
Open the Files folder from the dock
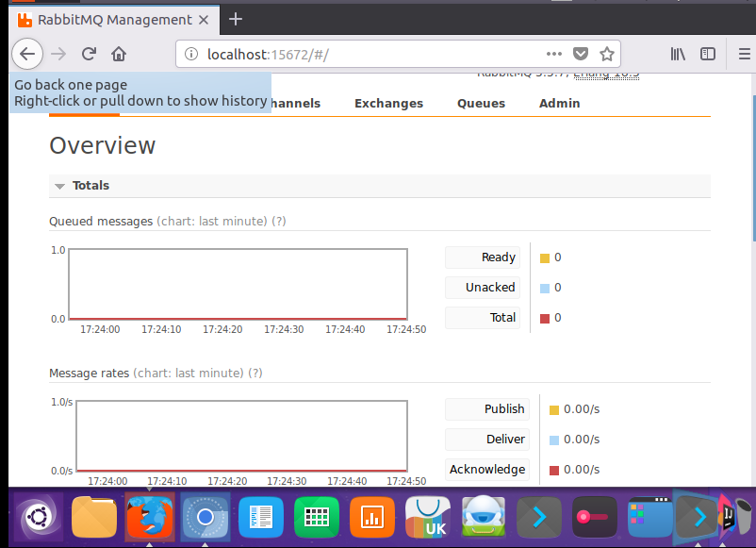[x=94, y=517]
